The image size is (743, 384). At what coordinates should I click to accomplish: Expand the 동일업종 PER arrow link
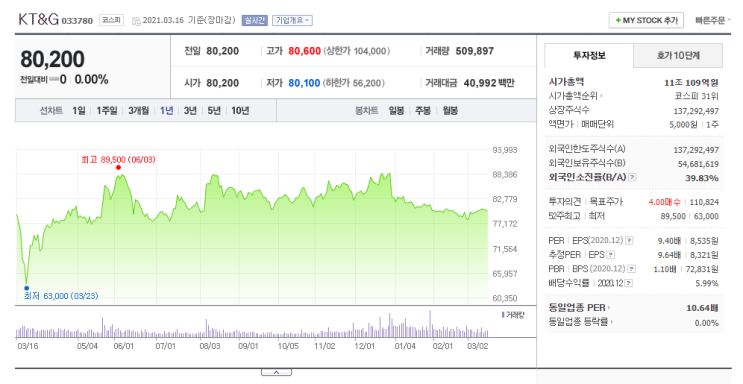(580, 308)
